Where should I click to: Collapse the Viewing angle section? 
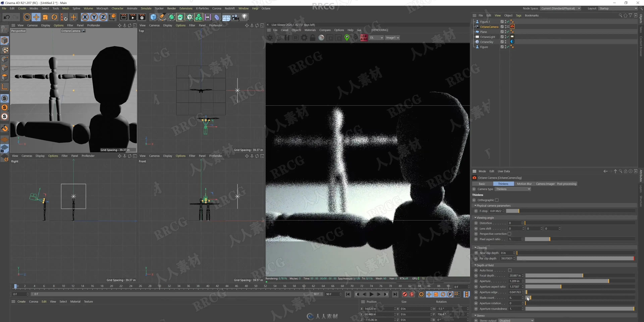[x=475, y=218]
